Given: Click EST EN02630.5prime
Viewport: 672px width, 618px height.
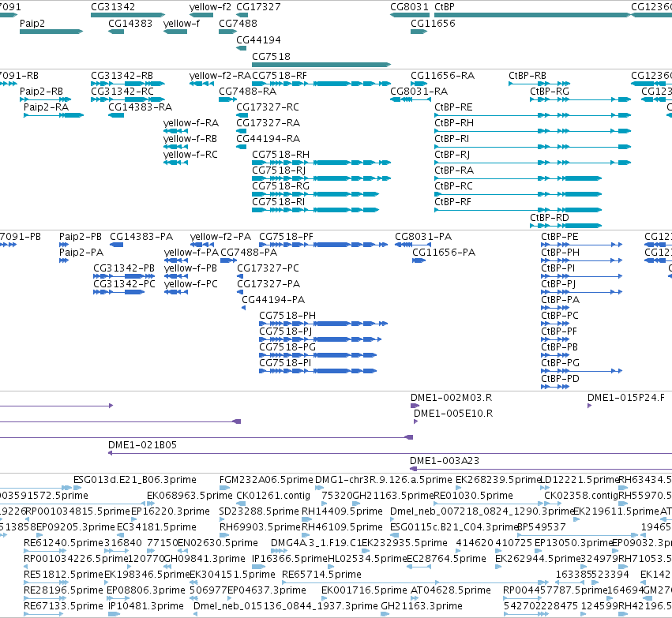Looking at the screenshot, I should pos(183,551).
